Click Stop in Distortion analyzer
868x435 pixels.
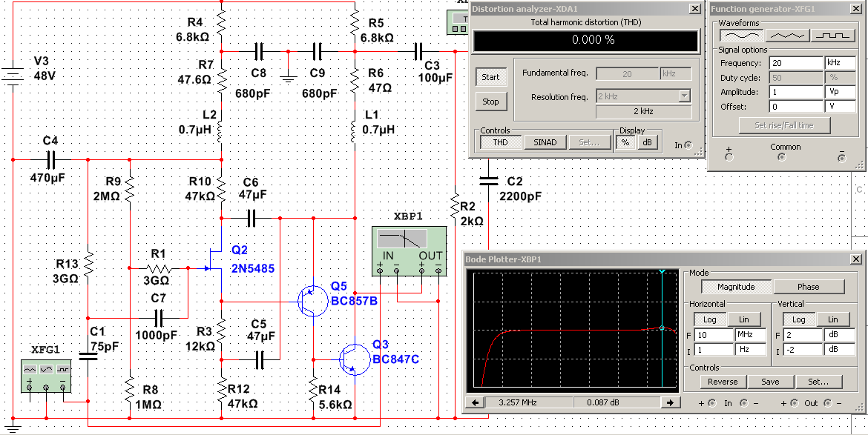point(490,102)
